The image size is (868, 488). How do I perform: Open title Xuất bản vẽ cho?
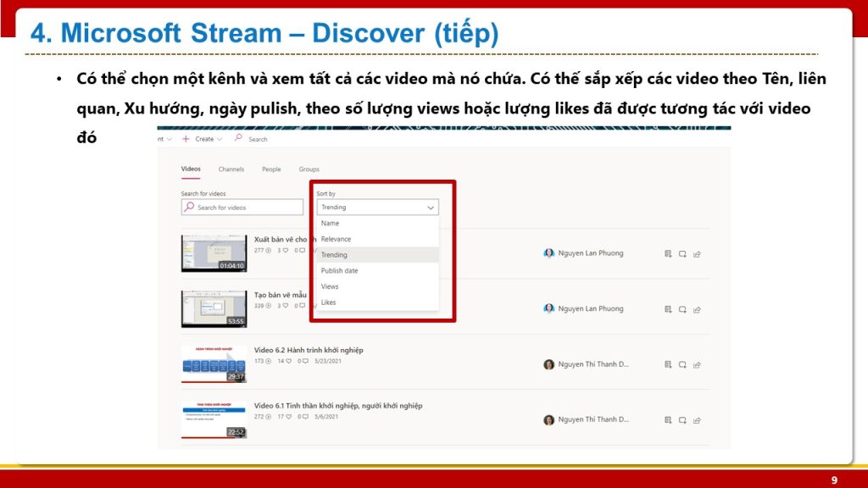280,239
